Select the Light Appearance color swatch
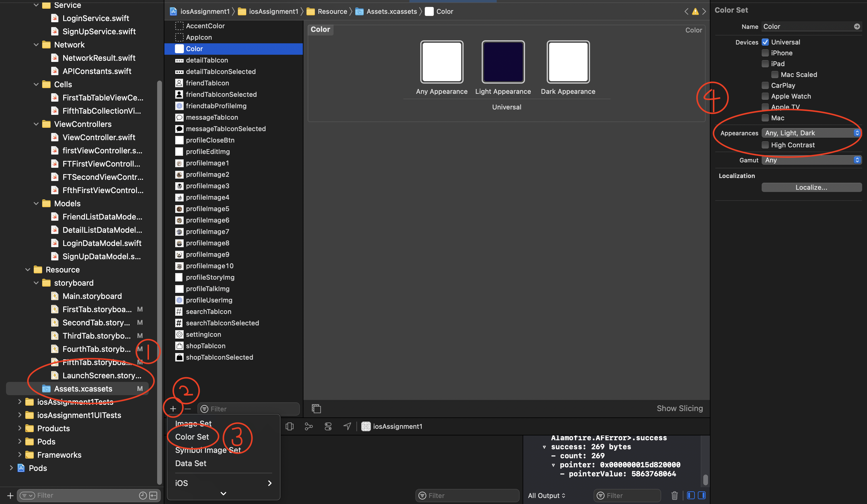Viewport: 867px width, 504px height. tap(503, 62)
